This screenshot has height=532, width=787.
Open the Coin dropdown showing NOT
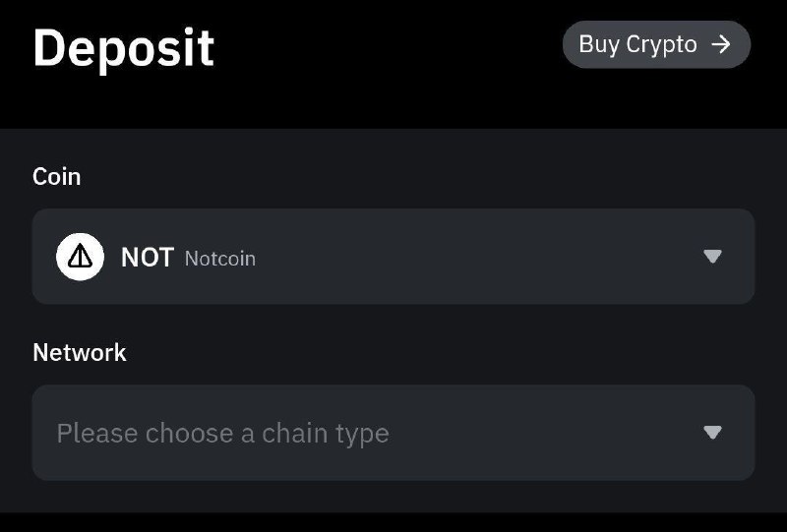pos(393,257)
